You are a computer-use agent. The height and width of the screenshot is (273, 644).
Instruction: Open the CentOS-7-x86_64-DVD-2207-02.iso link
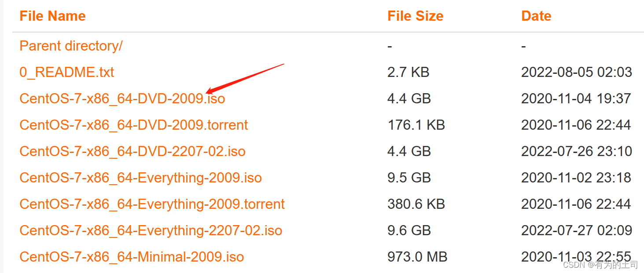[132, 151]
